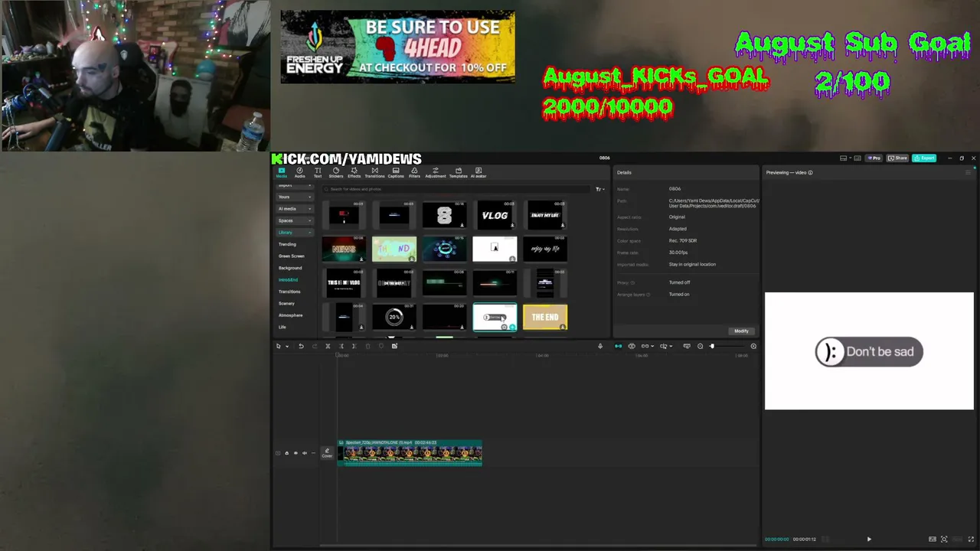980x551 pixels.
Task: Undo the last action
Action: [301, 347]
